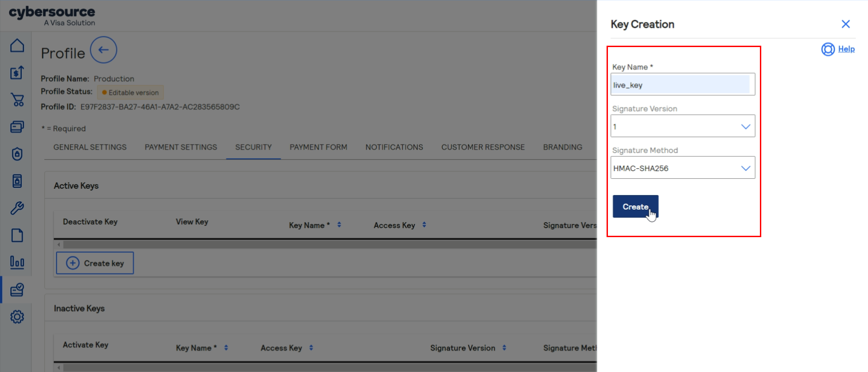Open the Notifications tab
Image resolution: width=868 pixels, height=372 pixels.
click(x=394, y=147)
